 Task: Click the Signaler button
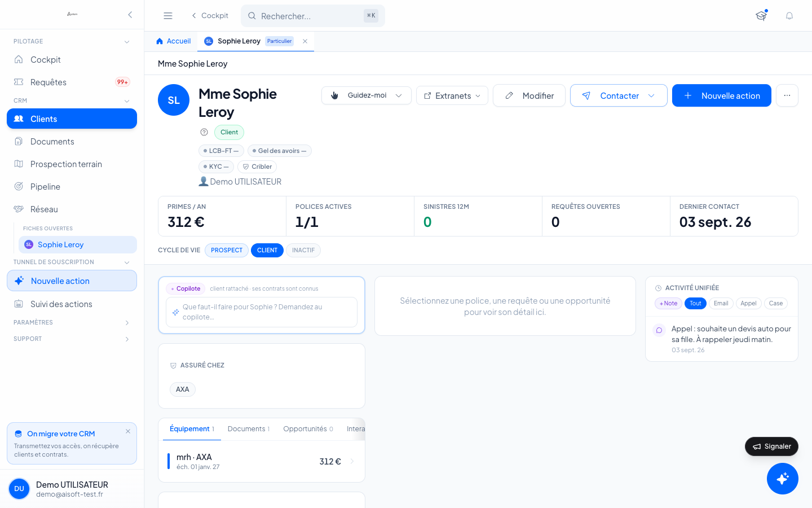[x=771, y=446]
